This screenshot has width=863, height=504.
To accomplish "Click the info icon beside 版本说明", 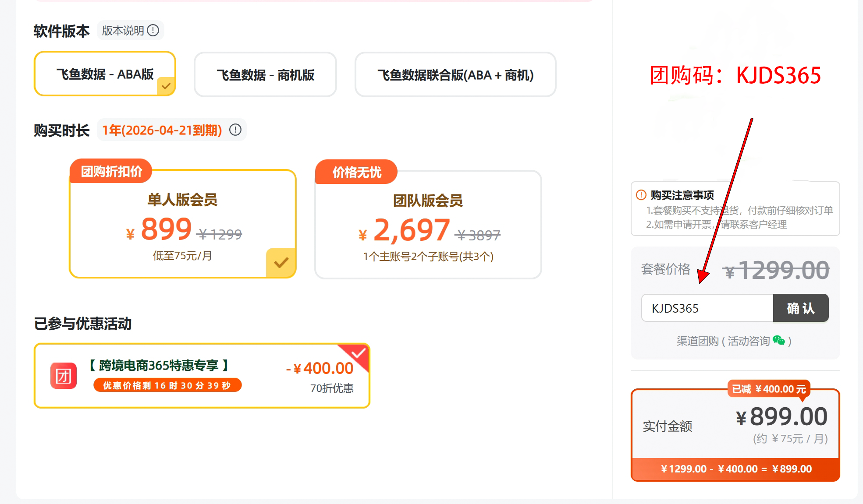I will click(x=153, y=31).
